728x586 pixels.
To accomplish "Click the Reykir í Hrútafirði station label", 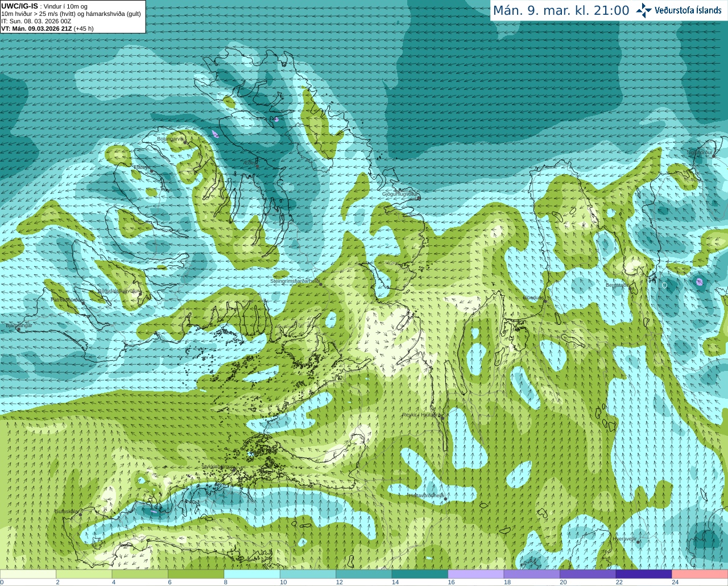I will point(421,415).
